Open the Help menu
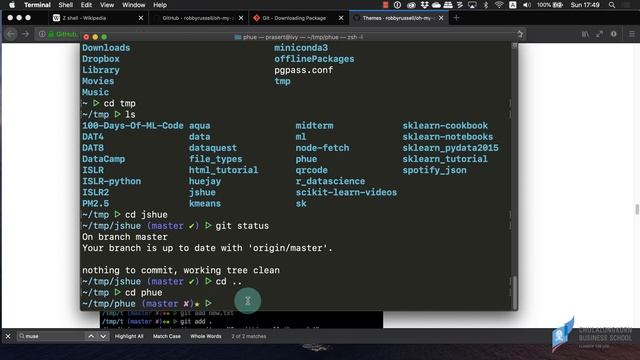640x360 pixels. [x=160, y=5]
